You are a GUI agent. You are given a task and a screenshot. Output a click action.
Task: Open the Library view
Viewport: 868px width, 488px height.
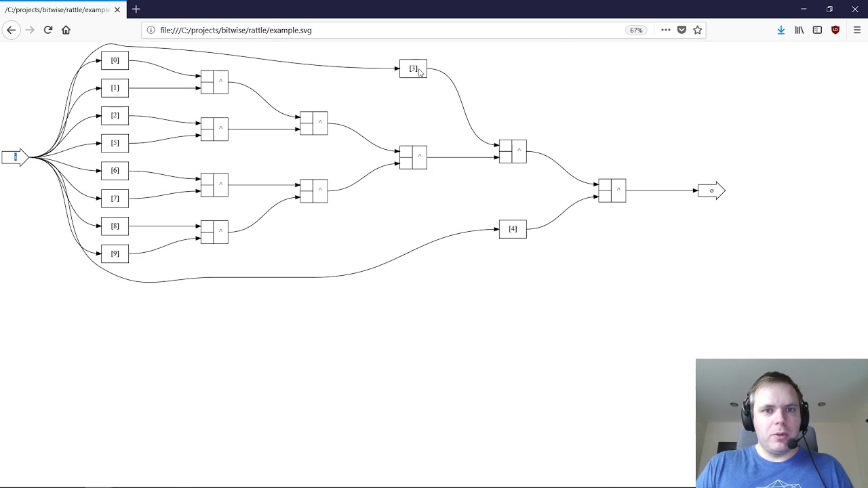[x=800, y=30]
